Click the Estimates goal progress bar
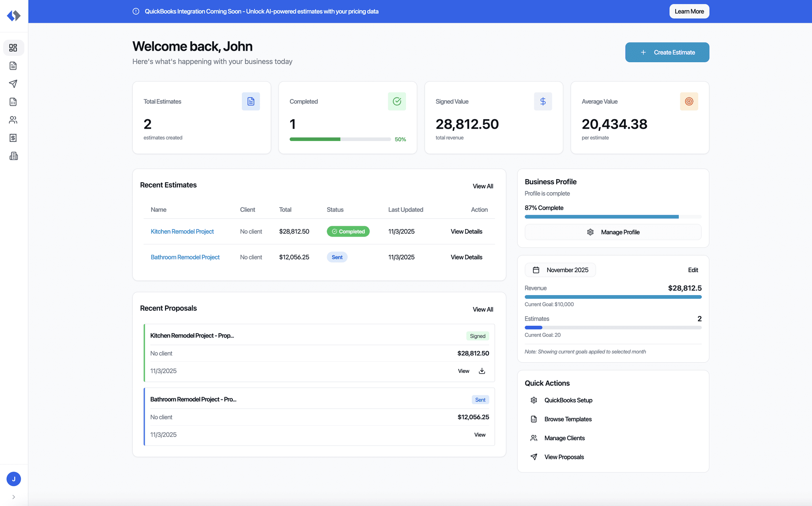Image resolution: width=812 pixels, height=506 pixels. (x=613, y=327)
